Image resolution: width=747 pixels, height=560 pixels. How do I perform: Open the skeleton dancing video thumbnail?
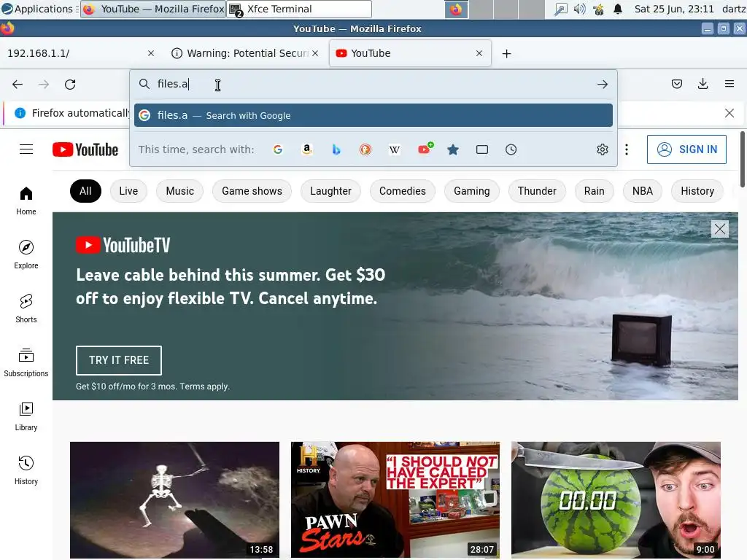174,500
